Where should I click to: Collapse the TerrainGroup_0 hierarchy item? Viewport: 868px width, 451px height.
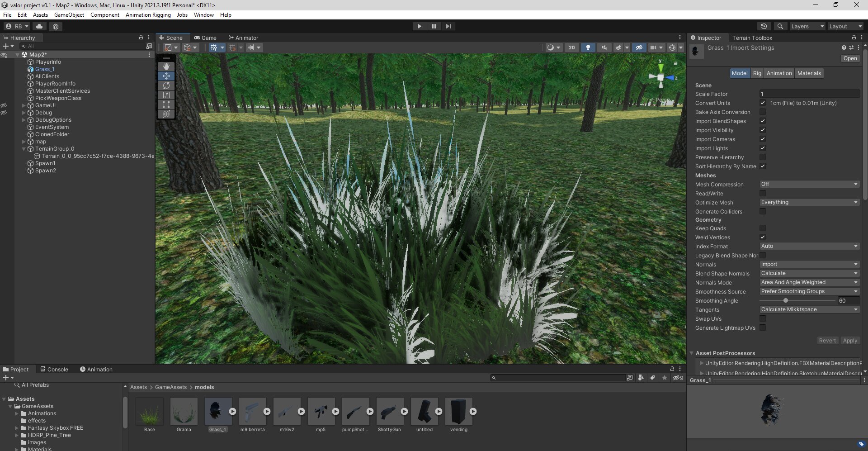click(x=24, y=149)
